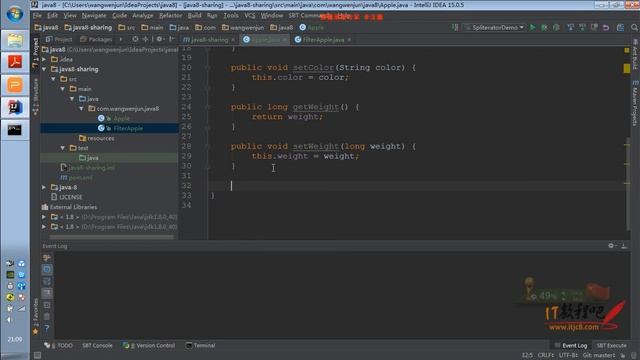
Task: Collapse the com.wangwenjun.java8 package
Action: [82, 109]
